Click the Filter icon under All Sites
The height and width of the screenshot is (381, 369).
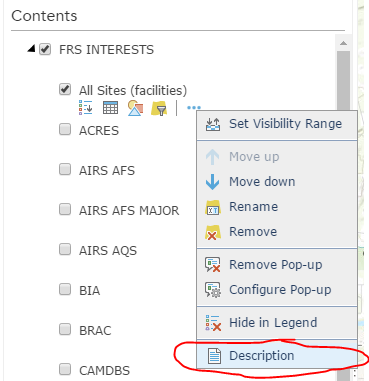pos(159,108)
